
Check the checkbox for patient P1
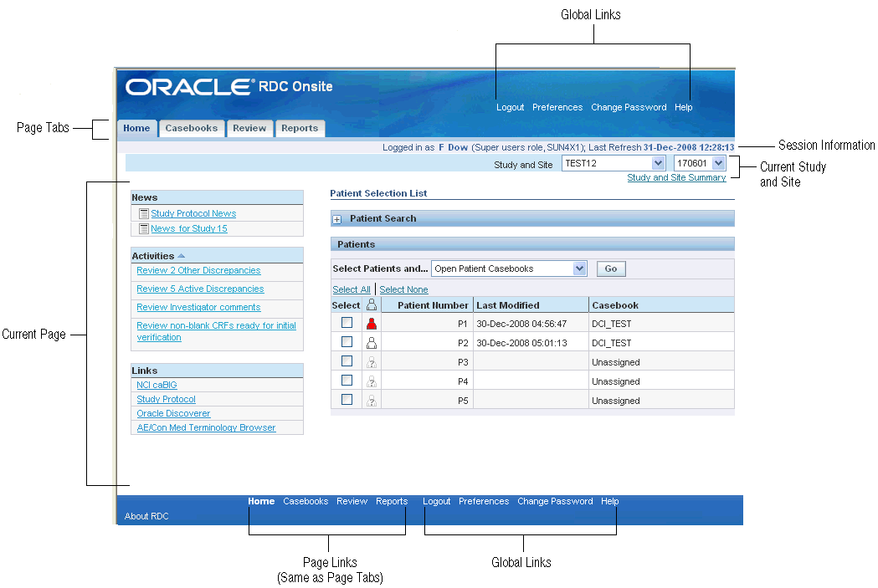[347, 323]
